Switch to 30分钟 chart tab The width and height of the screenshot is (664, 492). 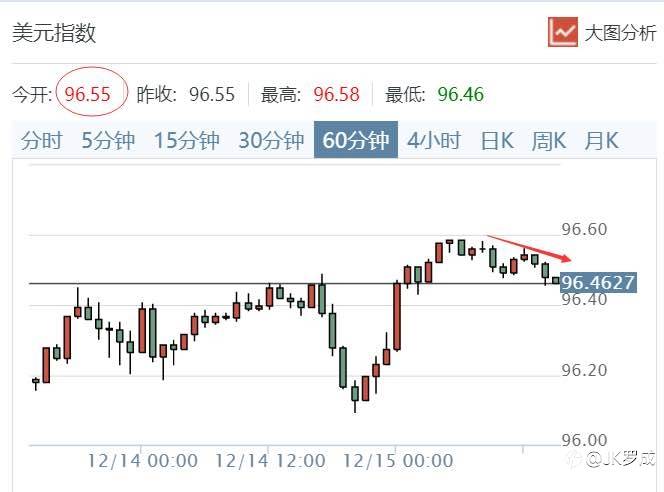[x=270, y=140]
